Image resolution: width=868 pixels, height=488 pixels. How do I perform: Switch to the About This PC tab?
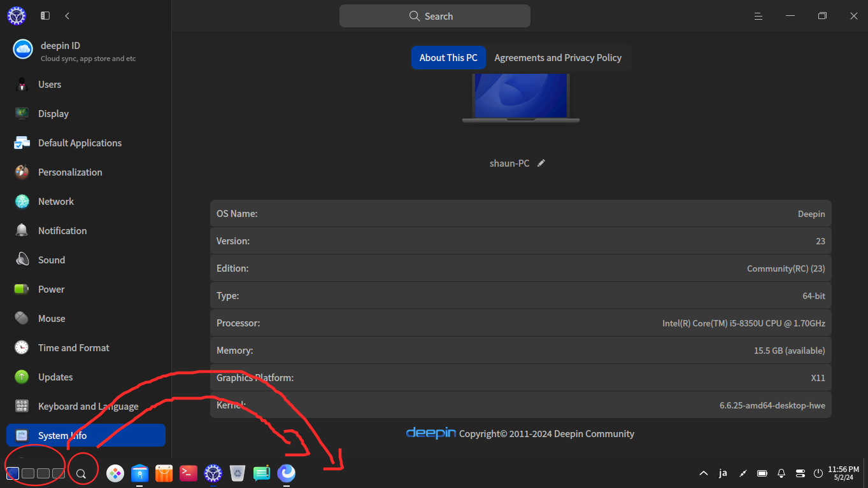(448, 58)
